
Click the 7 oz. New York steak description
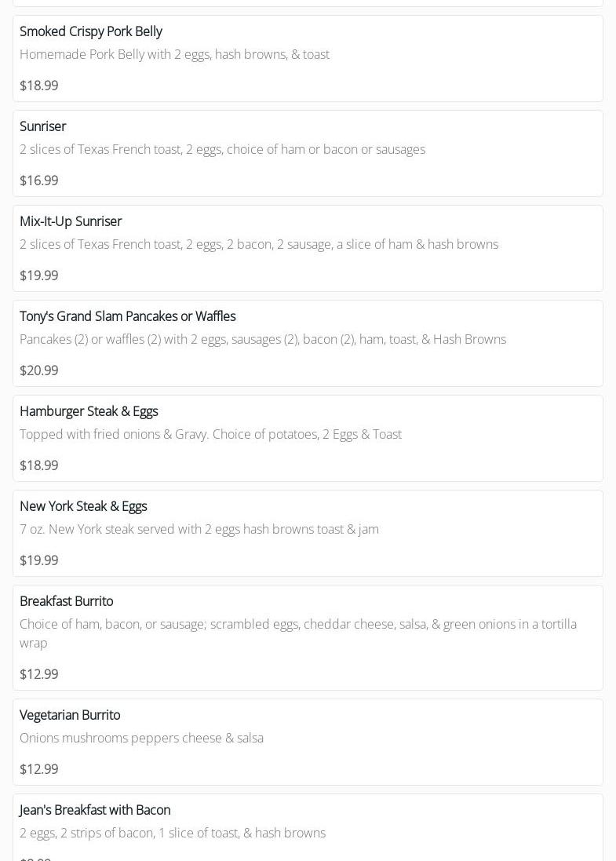click(199, 529)
